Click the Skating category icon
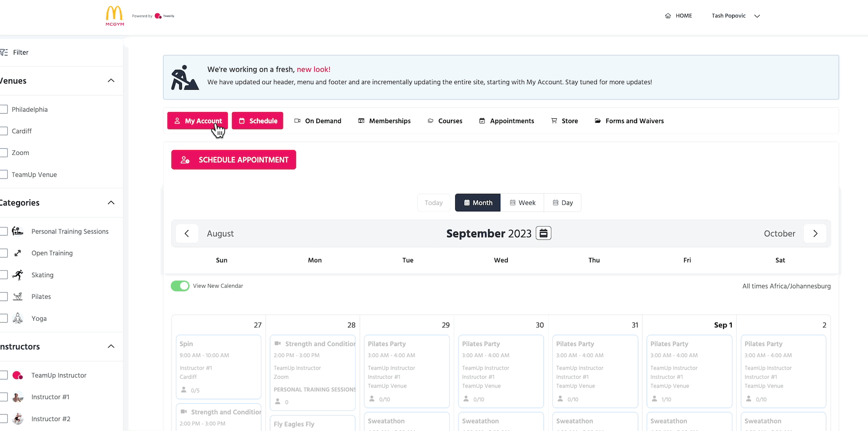The image size is (868, 431). [18, 275]
